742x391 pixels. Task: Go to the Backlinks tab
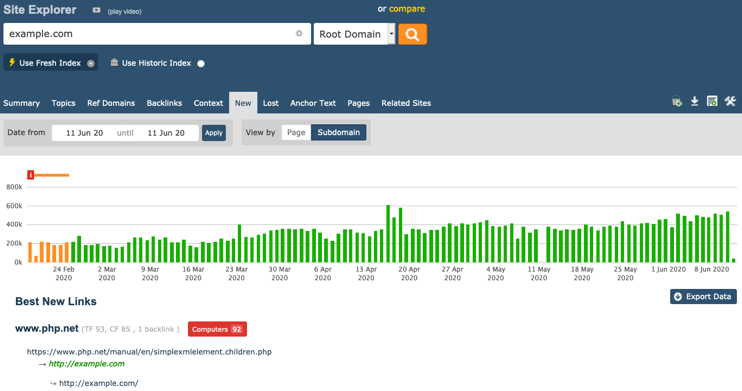[164, 103]
